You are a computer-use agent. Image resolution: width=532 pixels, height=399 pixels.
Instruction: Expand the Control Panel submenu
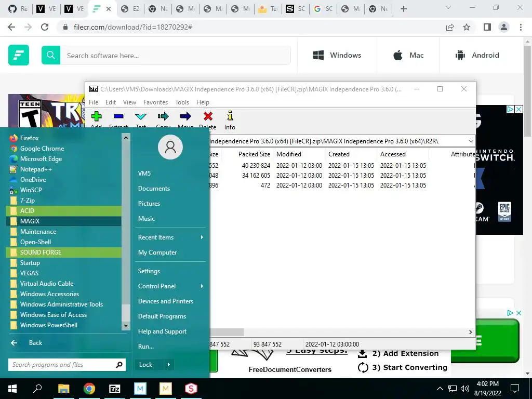(170, 286)
